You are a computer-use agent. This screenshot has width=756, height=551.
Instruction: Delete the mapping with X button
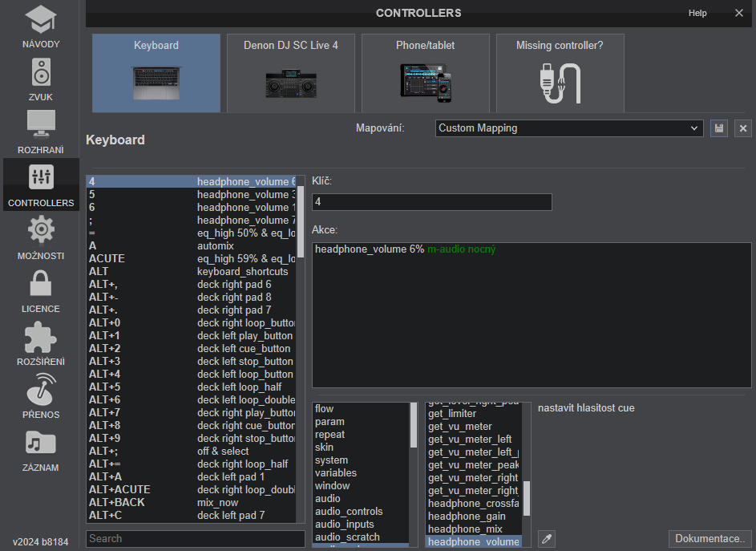click(x=743, y=128)
